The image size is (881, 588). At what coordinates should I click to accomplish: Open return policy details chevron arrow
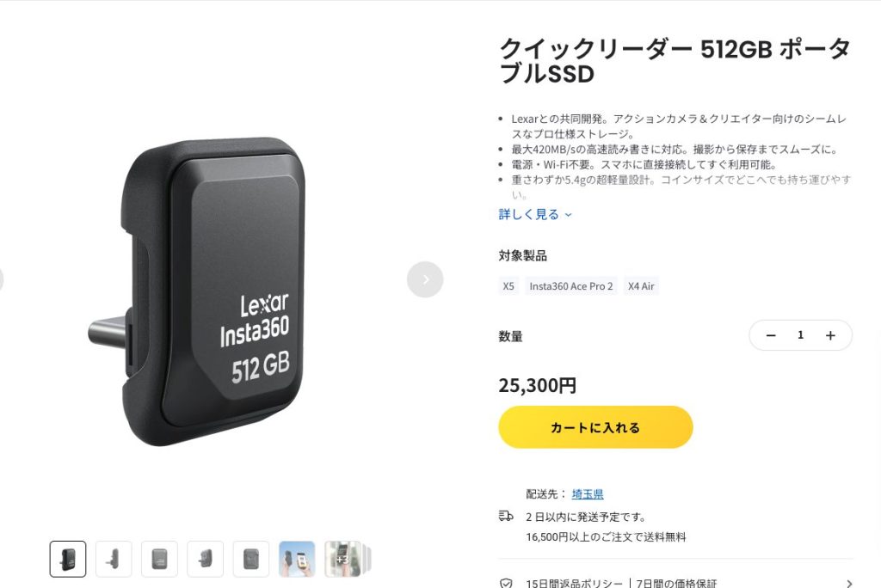[849, 584]
